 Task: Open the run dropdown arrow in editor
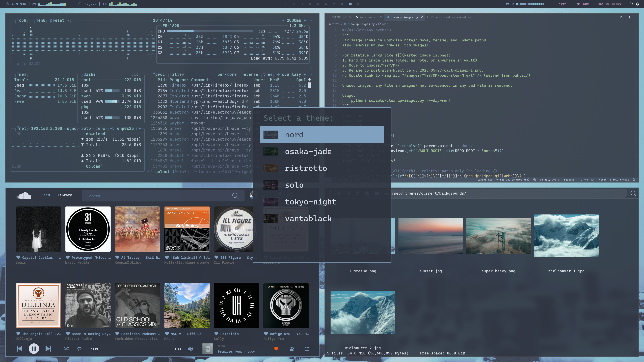tap(625, 17)
